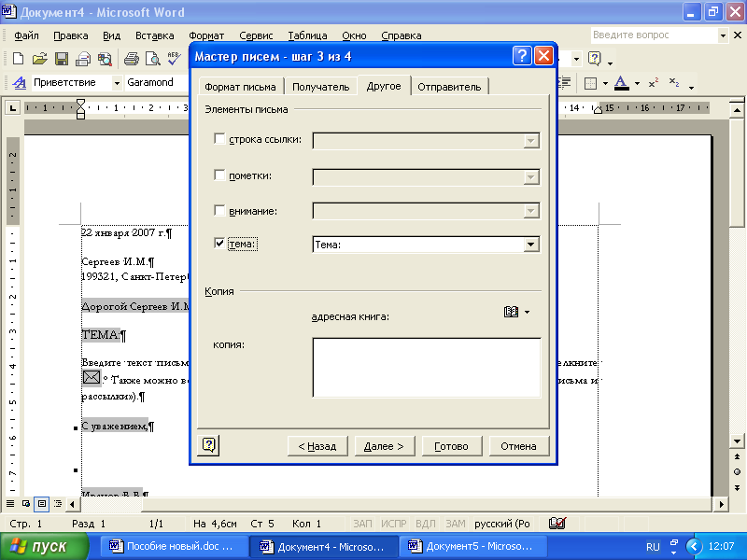Open the Правка menu
Image resolution: width=747 pixels, height=560 pixels.
pyautogui.click(x=71, y=35)
